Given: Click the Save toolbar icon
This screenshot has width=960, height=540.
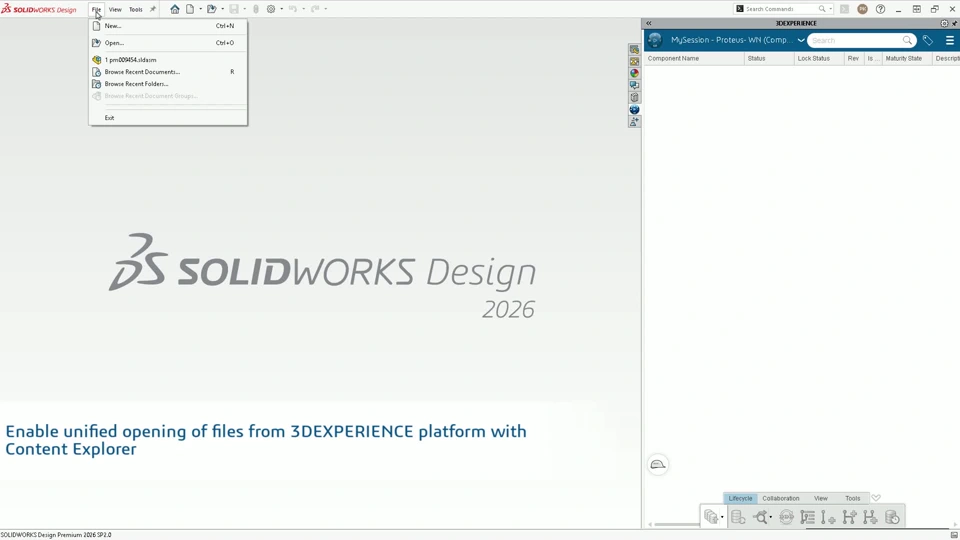Looking at the screenshot, I should tap(234, 9).
